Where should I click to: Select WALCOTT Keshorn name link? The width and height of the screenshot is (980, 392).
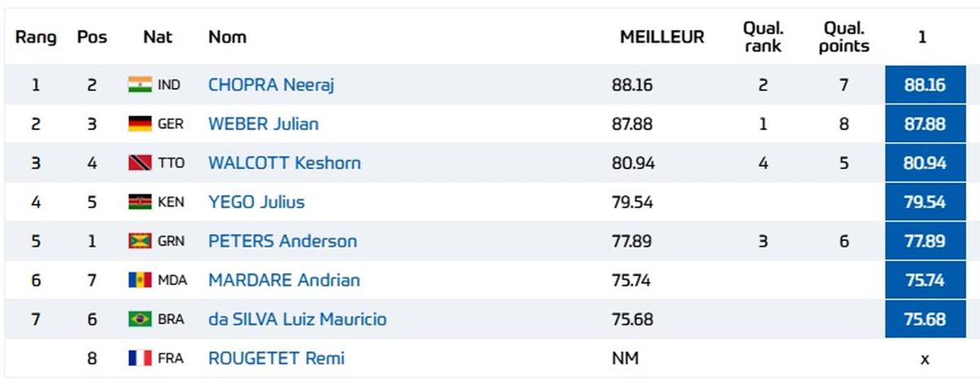tap(284, 163)
